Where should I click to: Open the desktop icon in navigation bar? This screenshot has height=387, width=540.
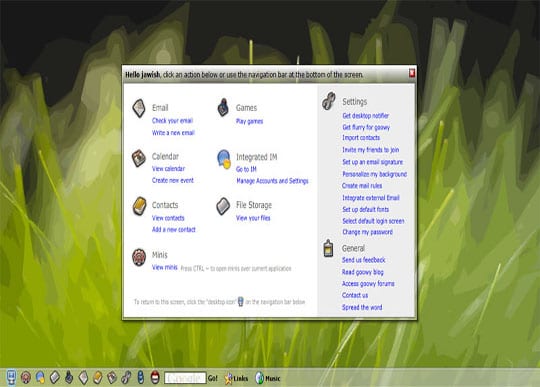11,378
